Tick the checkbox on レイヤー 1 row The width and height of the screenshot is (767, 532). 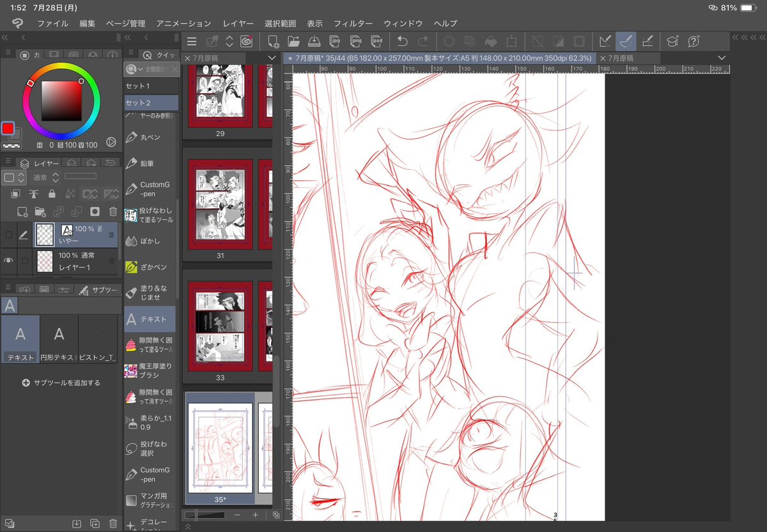click(x=24, y=260)
